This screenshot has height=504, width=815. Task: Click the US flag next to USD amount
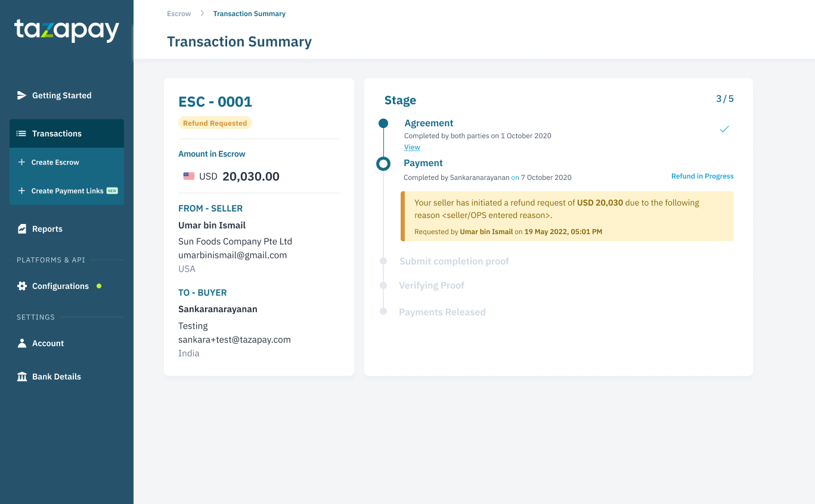[188, 175]
